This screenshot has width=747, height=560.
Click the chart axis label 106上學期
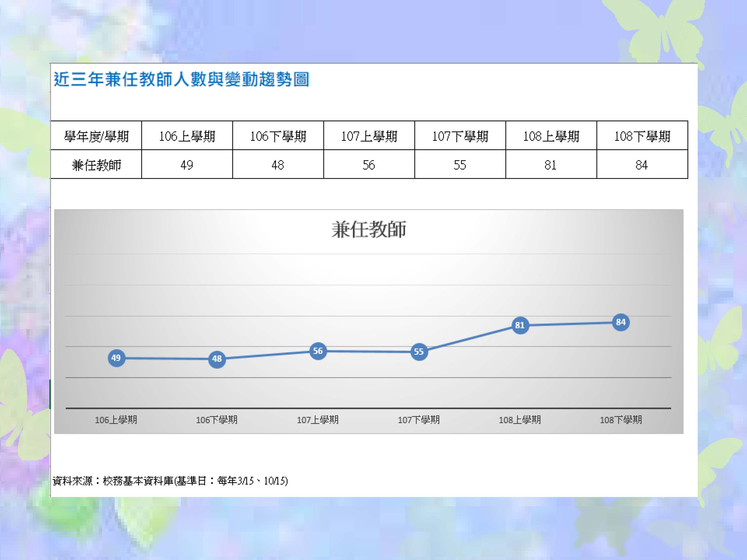click(116, 420)
